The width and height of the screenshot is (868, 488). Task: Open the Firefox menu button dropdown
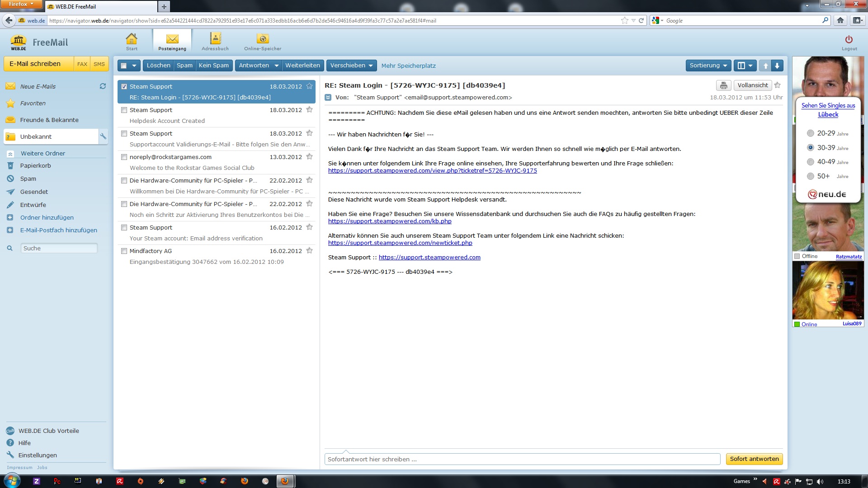[21, 4]
